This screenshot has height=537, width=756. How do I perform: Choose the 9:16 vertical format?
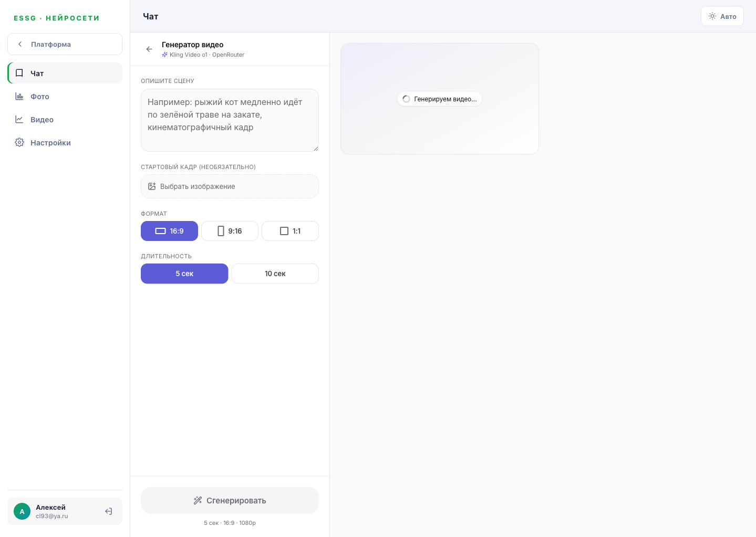coord(230,231)
